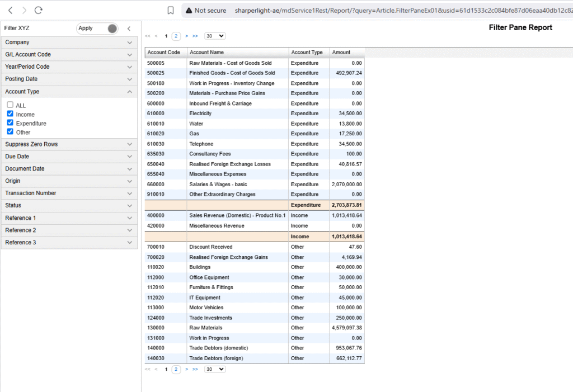The height and width of the screenshot is (392, 573).
Task: Expand the Year/Period Code filter
Action: (x=69, y=67)
